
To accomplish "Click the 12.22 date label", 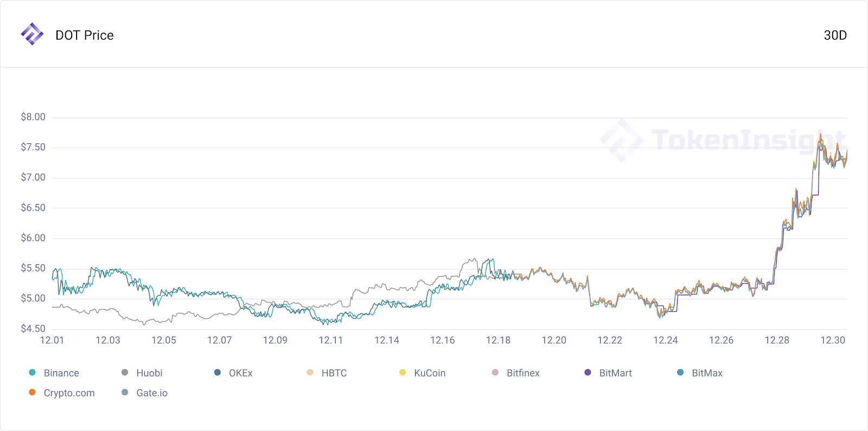I will 610,340.
